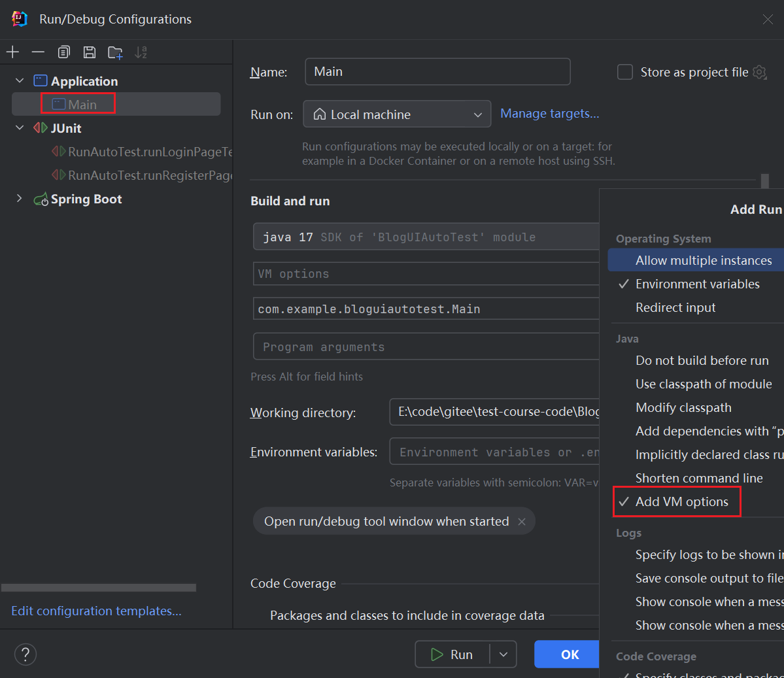Screen dimensions: 784x678
Task: Expand the Spring Boot node
Action: tap(20, 199)
